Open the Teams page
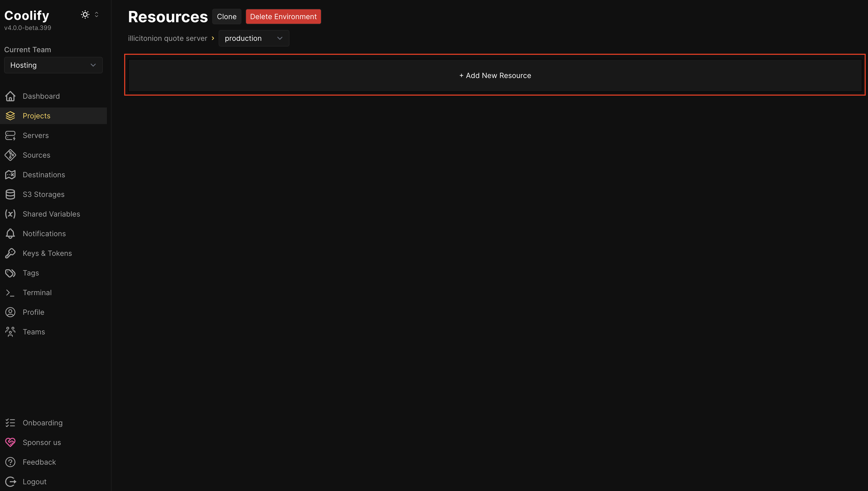The width and height of the screenshot is (868, 491). [x=34, y=332]
